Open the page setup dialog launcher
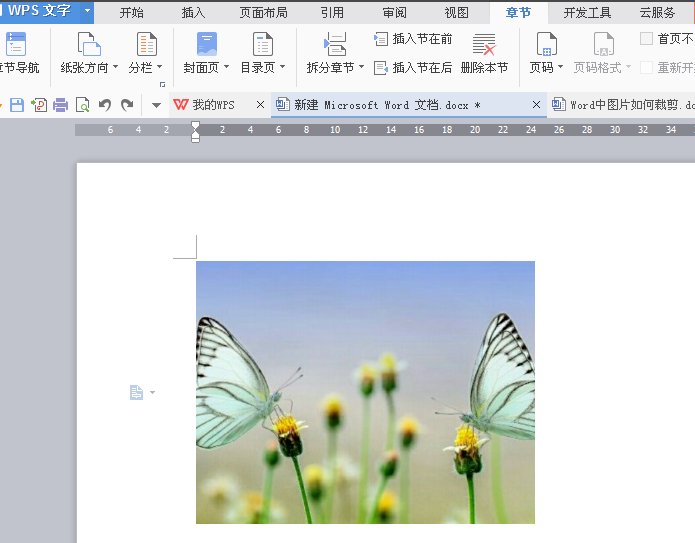The height and width of the screenshot is (543, 695). click(163, 84)
